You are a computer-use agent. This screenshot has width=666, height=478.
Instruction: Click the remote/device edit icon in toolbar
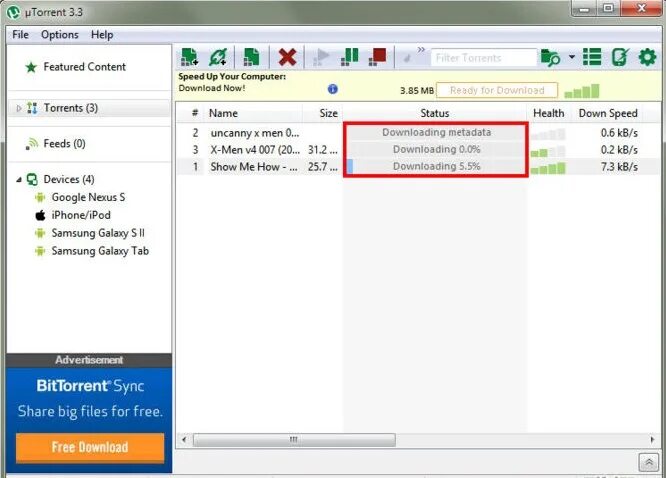pos(620,57)
